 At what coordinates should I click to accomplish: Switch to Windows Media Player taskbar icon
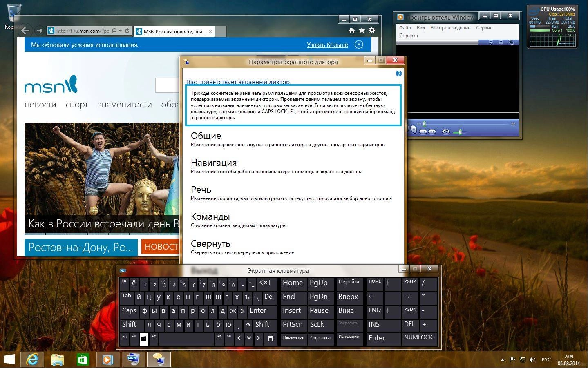(107, 359)
